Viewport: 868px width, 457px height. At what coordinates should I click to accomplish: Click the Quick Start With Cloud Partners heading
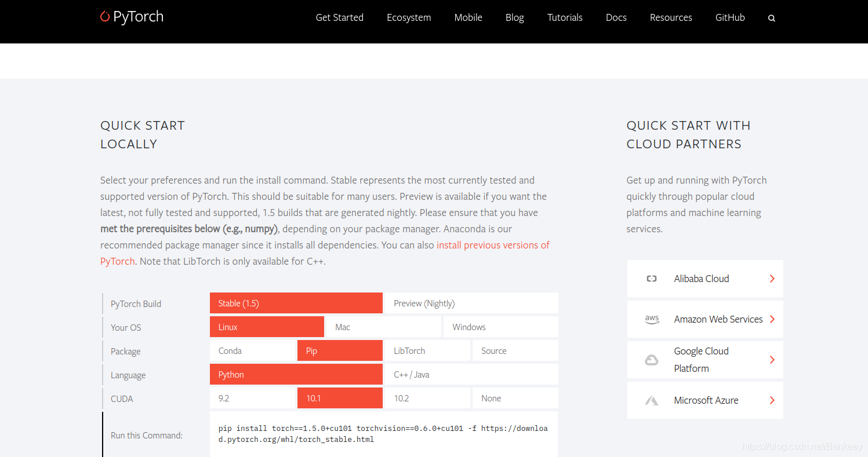[688, 134]
